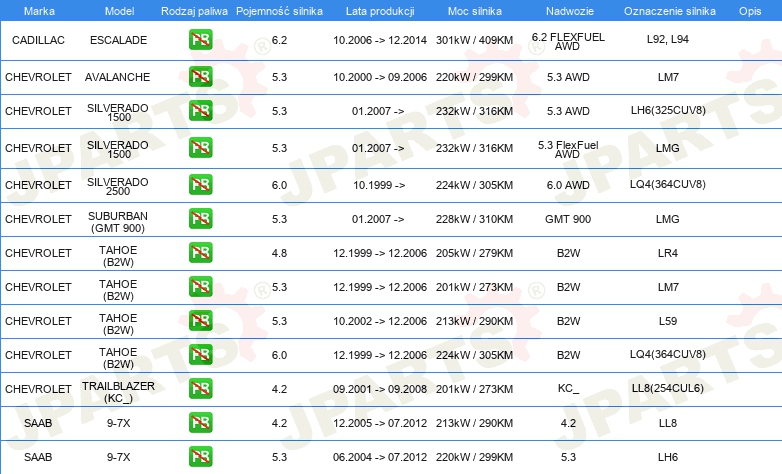Select production years 09.2001 -> 09.2008
The height and width of the screenshot is (474, 782).
click(x=380, y=389)
